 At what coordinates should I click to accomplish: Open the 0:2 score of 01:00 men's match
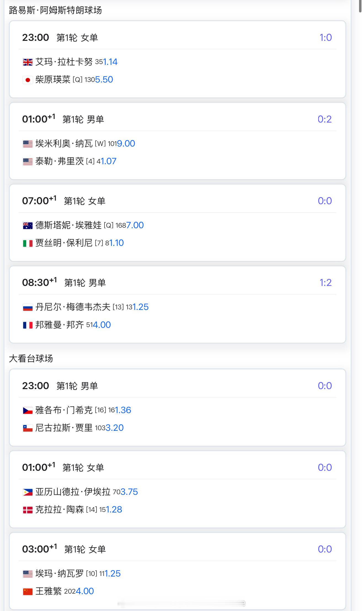[325, 119]
